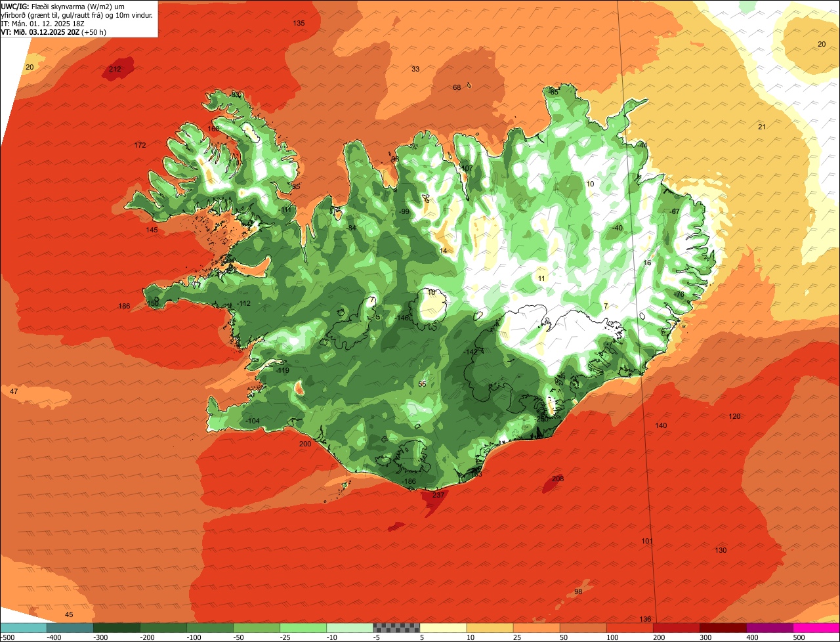840x642 pixels.
Task: Pick the light green legend swatch between -25 and -10
Action: pos(303,627)
